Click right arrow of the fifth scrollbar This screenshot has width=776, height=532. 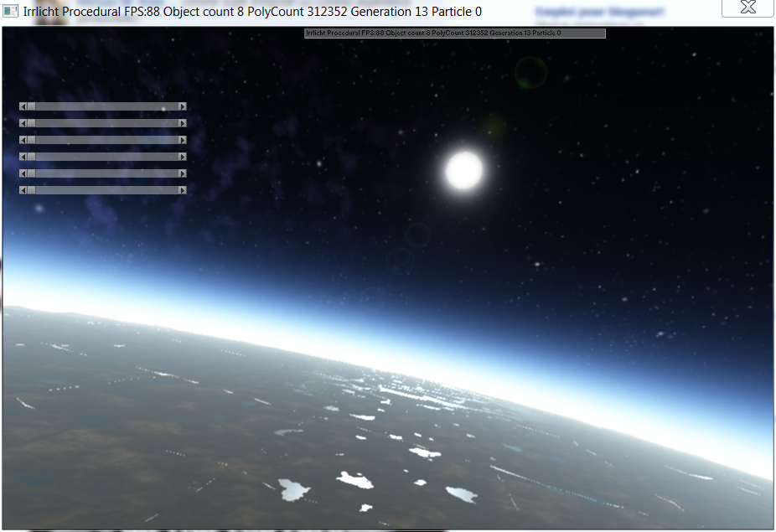pyautogui.click(x=183, y=173)
